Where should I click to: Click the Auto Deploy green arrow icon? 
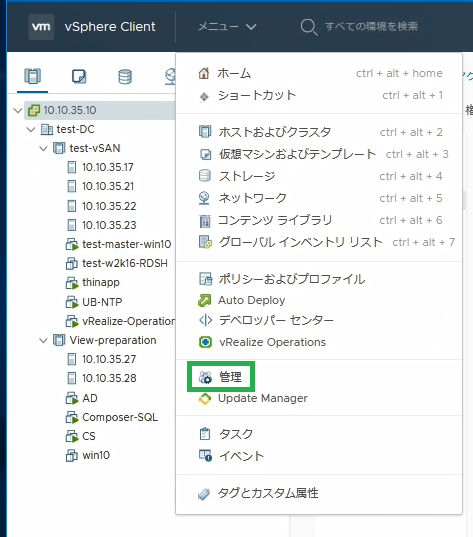pyautogui.click(x=205, y=300)
